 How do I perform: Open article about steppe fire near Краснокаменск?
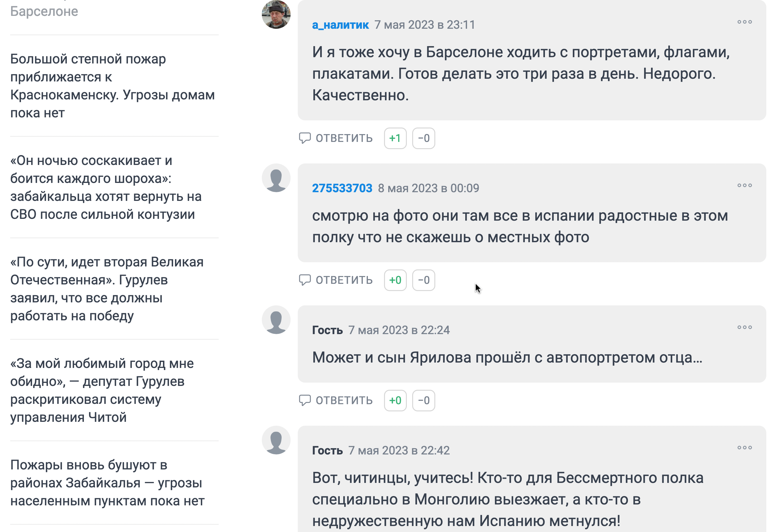(112, 86)
